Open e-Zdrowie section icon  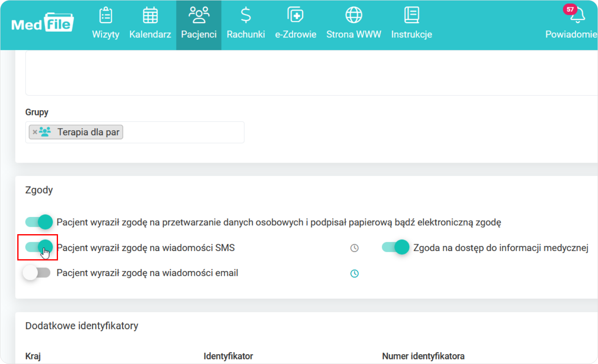tap(295, 16)
